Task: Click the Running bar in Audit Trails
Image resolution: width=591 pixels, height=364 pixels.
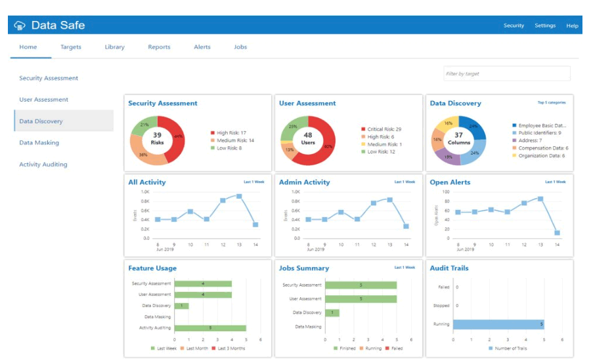Action: click(498, 325)
